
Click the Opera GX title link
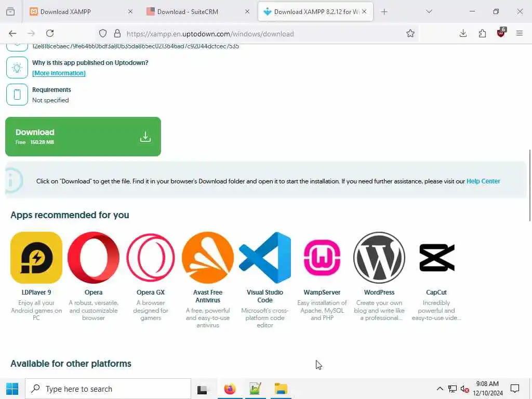(x=151, y=292)
